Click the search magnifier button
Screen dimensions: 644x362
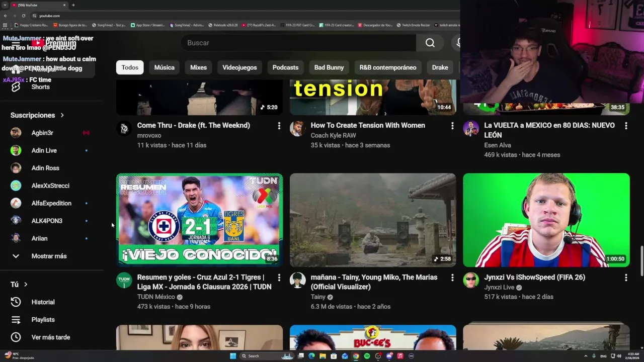point(430,43)
